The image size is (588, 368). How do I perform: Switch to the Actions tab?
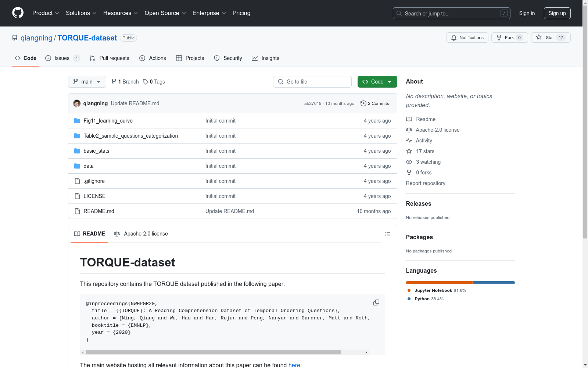pyautogui.click(x=153, y=58)
